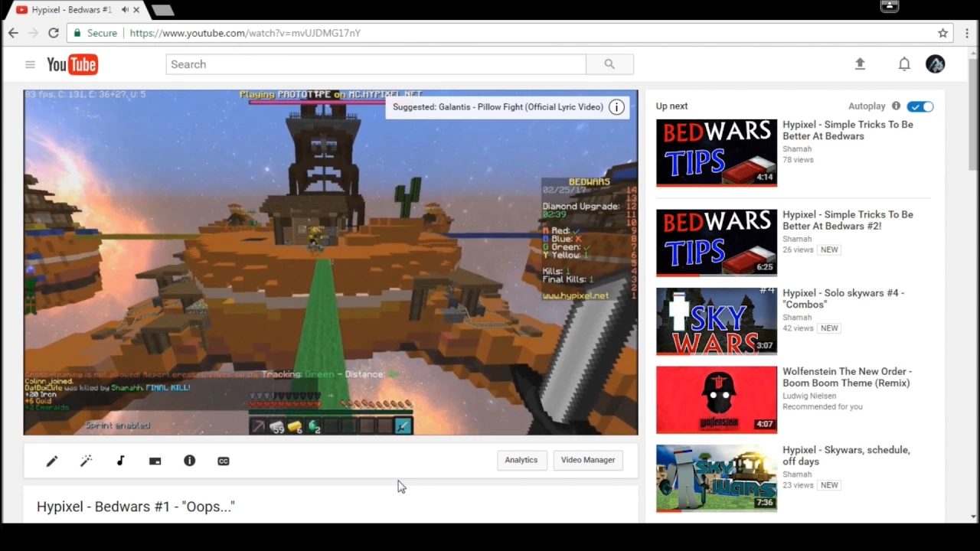Screen dimensions: 980x551
Task: Open the account avatar menu
Action: point(935,64)
